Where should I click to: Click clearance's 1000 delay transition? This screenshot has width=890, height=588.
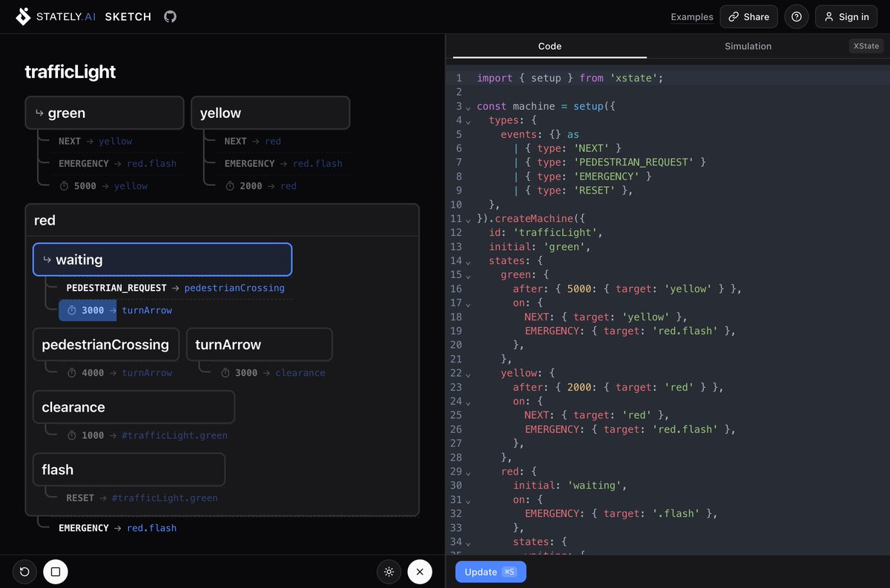click(147, 435)
